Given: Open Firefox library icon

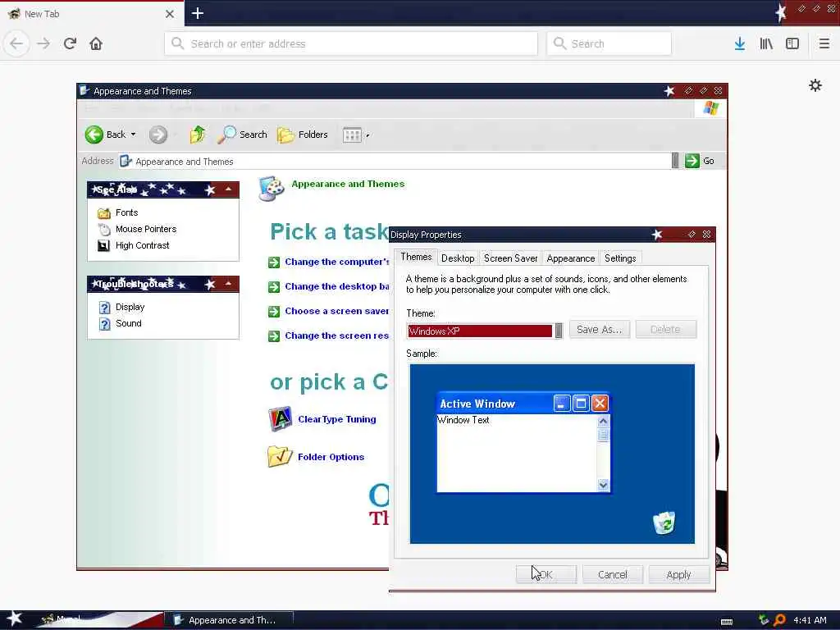Looking at the screenshot, I should (766, 43).
